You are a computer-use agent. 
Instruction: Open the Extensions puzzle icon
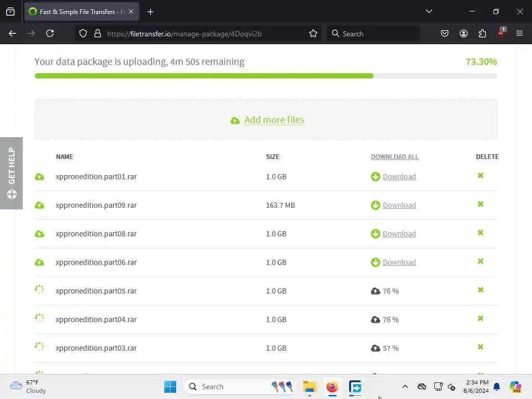click(482, 33)
